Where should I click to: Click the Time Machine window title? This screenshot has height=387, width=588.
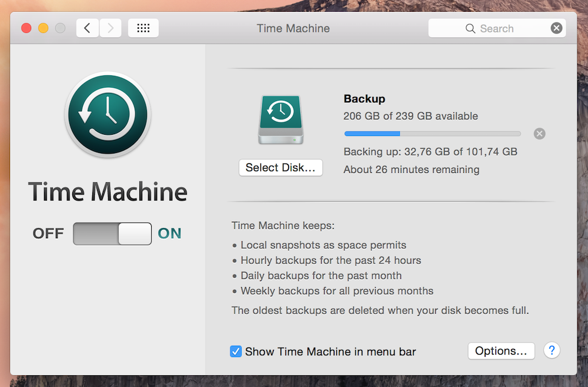(x=293, y=28)
